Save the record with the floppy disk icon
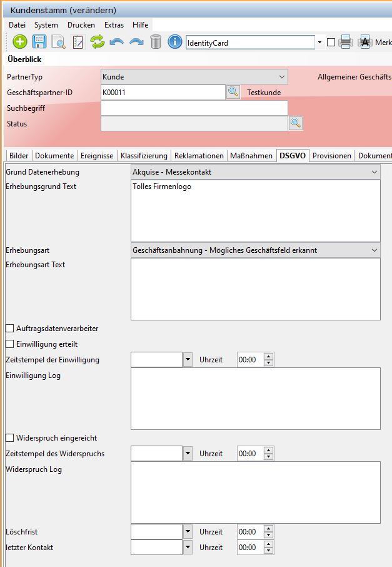The image size is (392, 567). [x=39, y=42]
